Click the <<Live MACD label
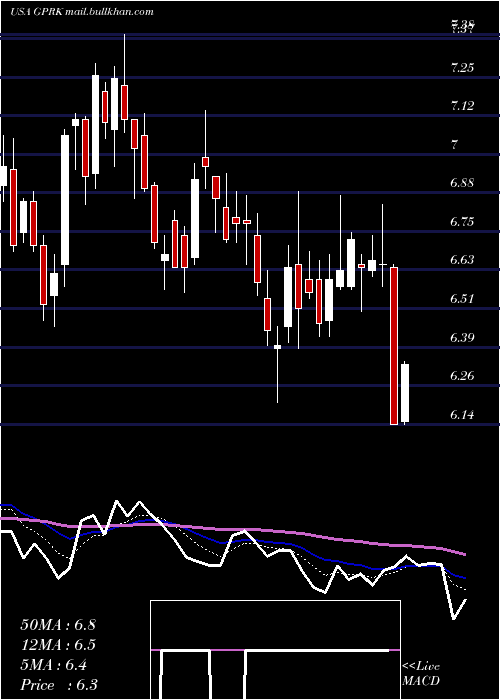Viewport: 500px width, 700px height. click(x=421, y=674)
